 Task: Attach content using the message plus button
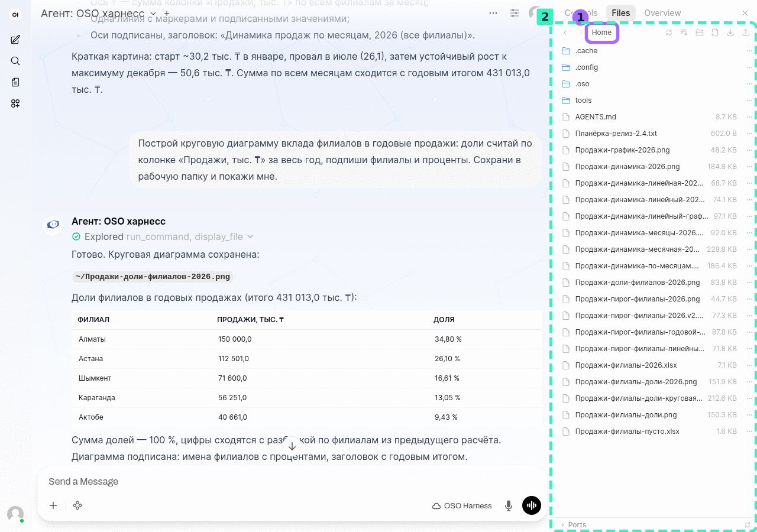(53, 505)
